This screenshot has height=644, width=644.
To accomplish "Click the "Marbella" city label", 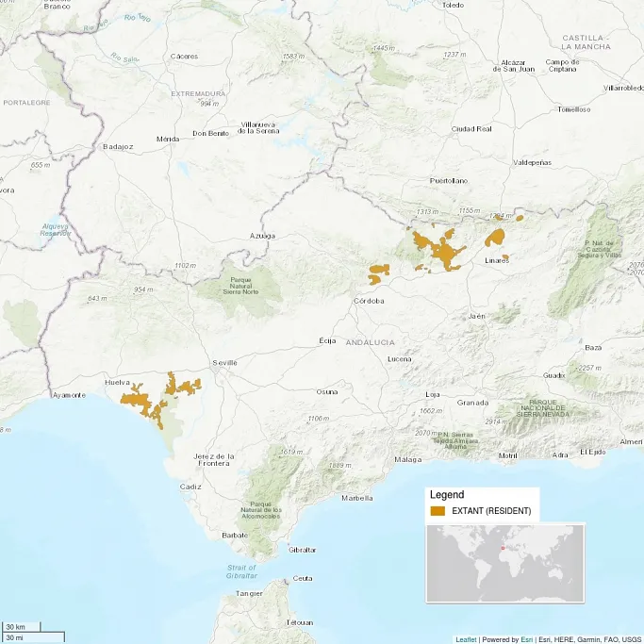I will click(x=357, y=498).
